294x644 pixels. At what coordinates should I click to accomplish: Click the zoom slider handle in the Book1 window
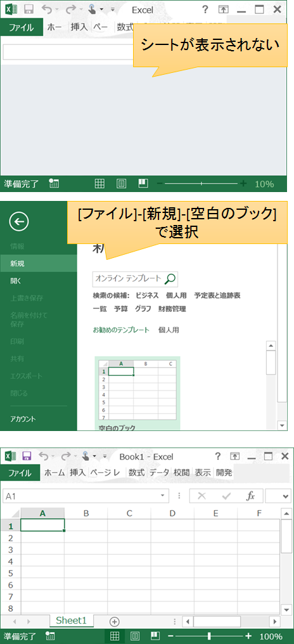(x=210, y=636)
